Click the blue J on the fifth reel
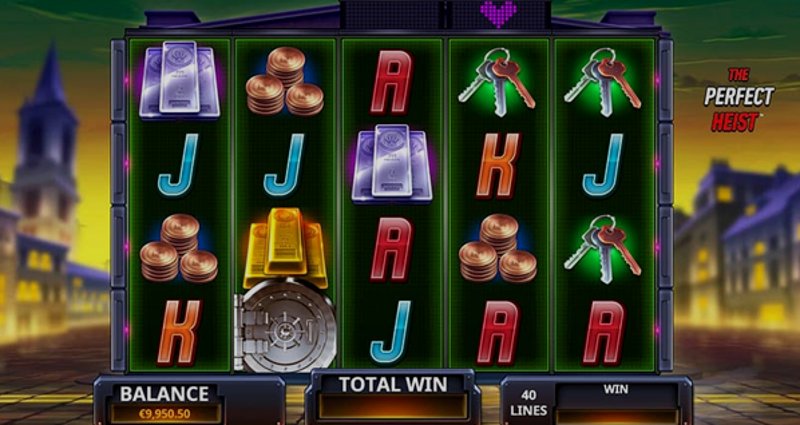 (x=603, y=164)
